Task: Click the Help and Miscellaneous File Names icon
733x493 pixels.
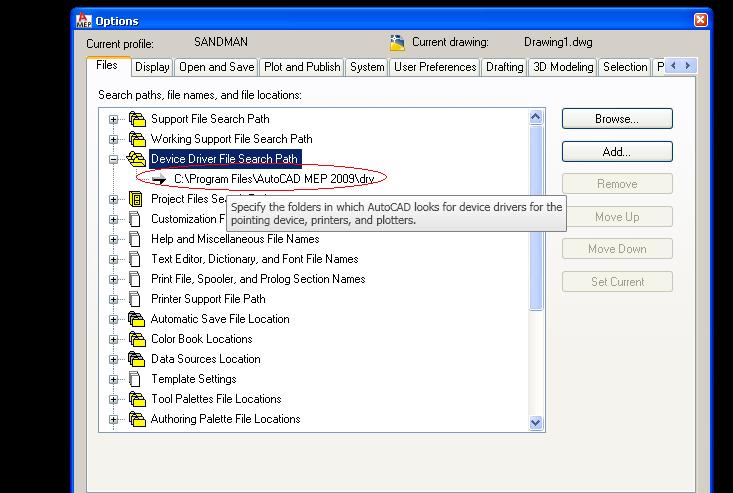Action: (135, 239)
